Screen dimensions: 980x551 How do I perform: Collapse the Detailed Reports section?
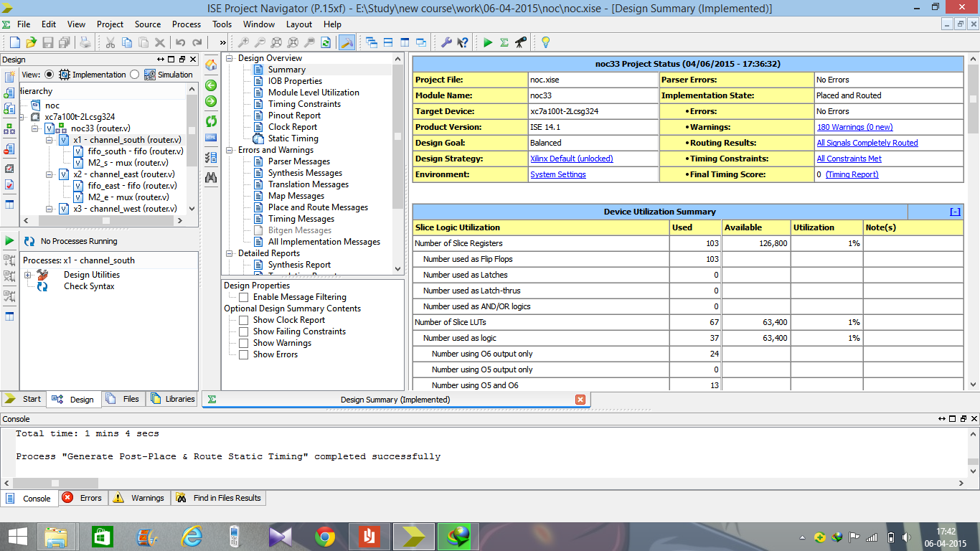[230, 253]
